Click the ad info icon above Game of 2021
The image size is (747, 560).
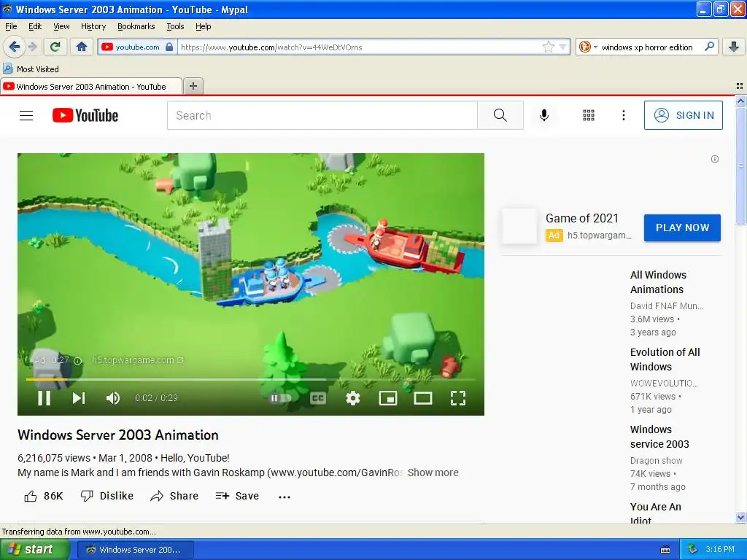pyautogui.click(x=715, y=159)
